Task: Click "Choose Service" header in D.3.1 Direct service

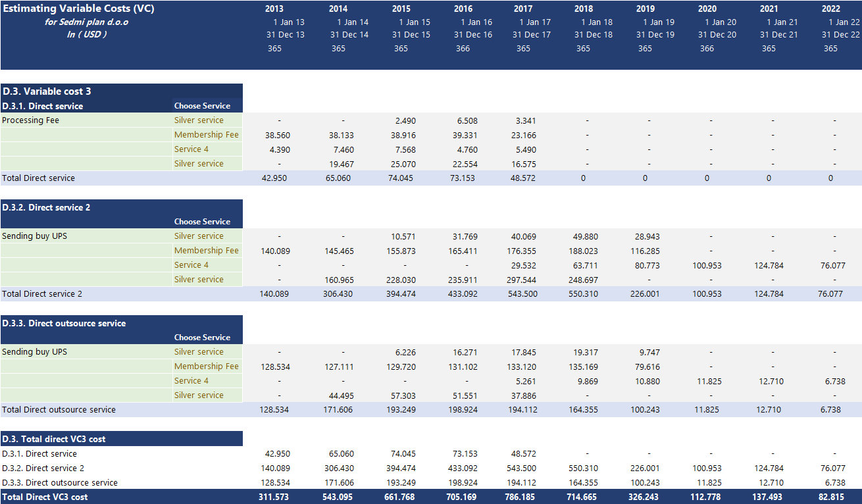Action: 202,106
